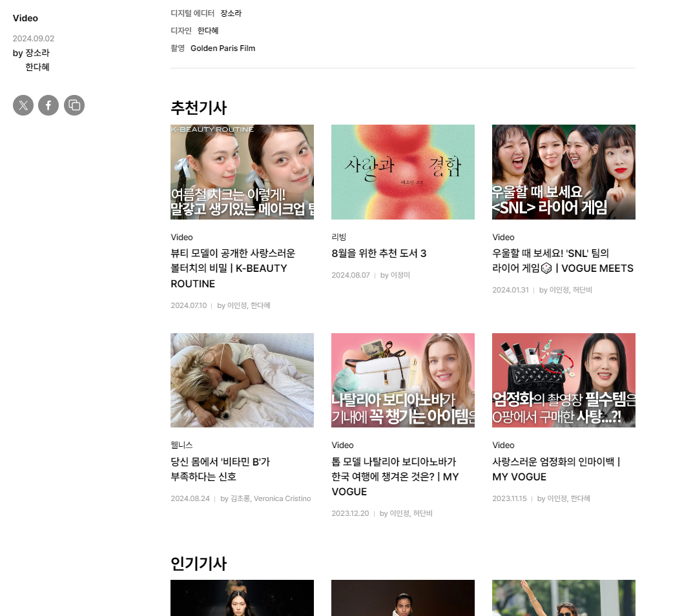Click credit Golden Paris Film

(x=223, y=48)
